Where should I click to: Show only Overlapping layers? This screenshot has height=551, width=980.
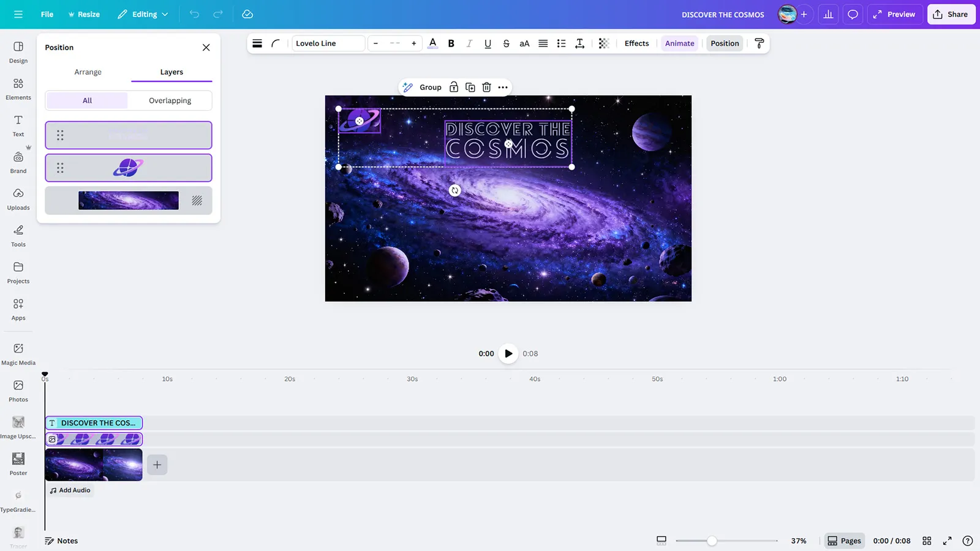tap(170, 100)
